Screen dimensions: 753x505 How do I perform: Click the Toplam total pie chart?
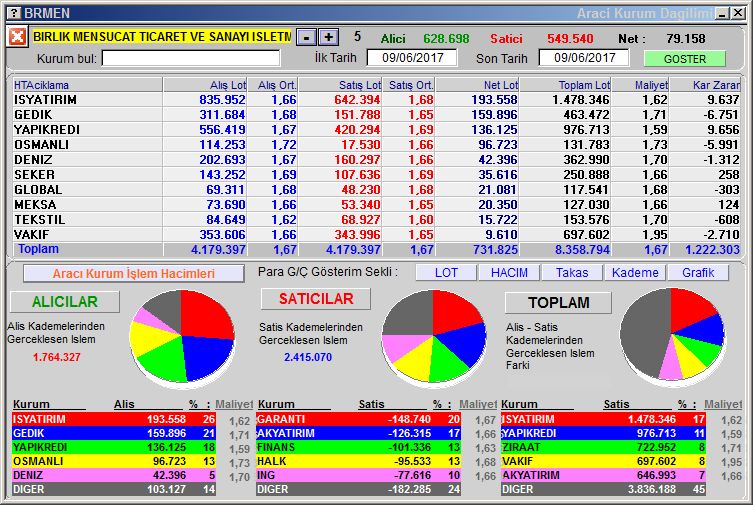click(672, 335)
